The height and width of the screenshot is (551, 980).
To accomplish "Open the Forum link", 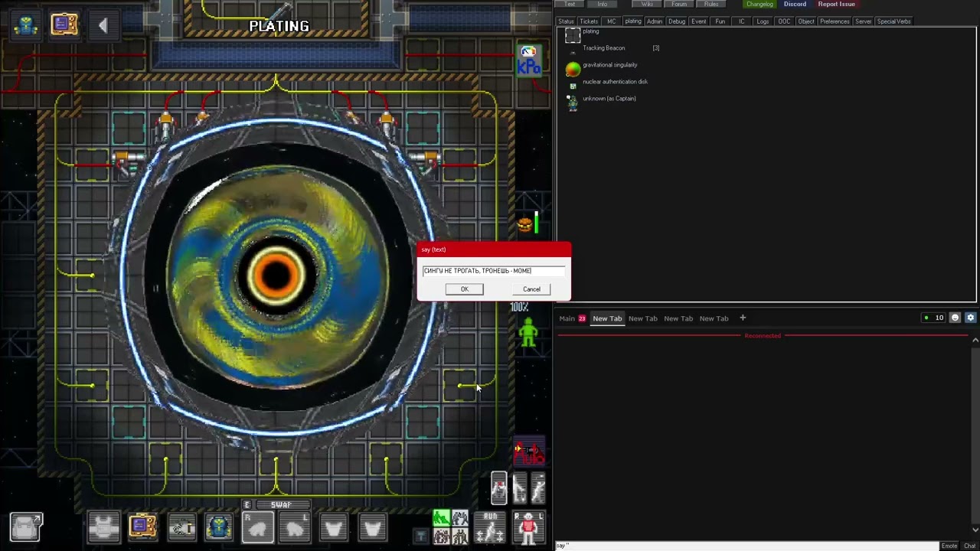I will click(679, 5).
